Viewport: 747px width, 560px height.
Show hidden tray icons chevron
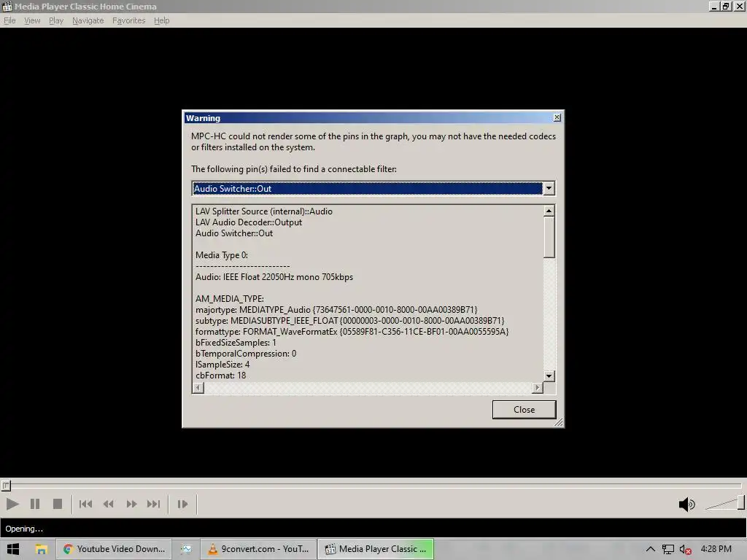tap(650, 549)
